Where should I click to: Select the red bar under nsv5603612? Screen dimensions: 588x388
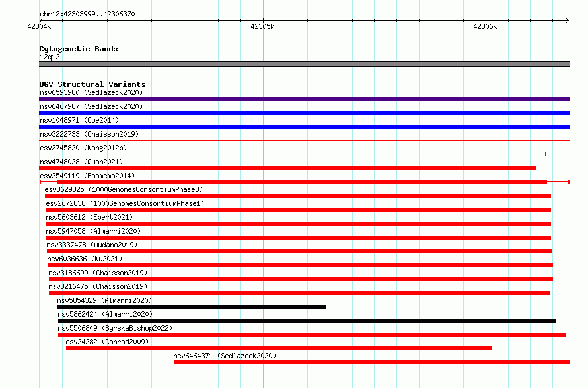click(x=299, y=224)
